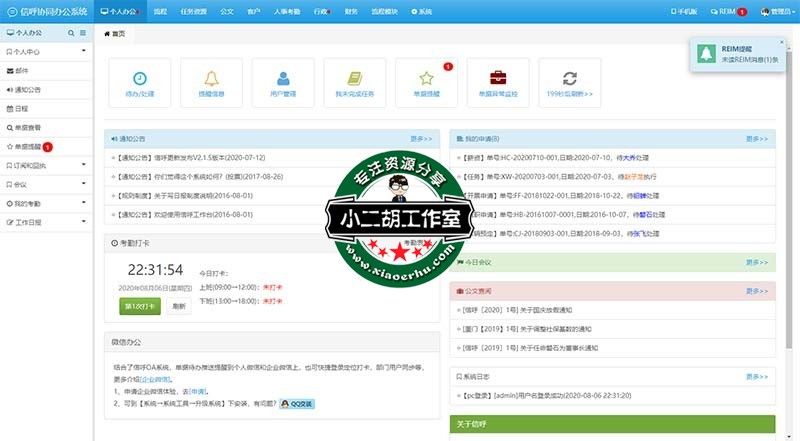Viewport: 800px width, 441px height.
Task: Click the 刷新 button in attendance panel
Action: pos(179,306)
